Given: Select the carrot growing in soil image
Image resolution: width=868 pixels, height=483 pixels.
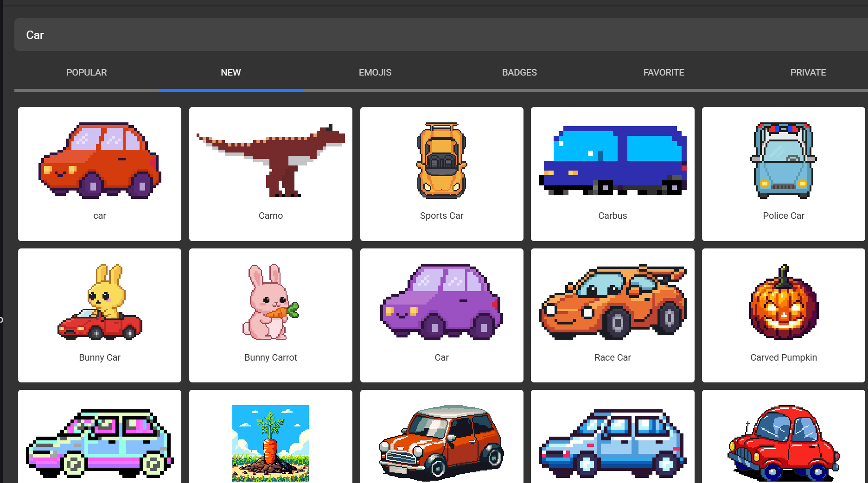Looking at the screenshot, I should tap(271, 444).
